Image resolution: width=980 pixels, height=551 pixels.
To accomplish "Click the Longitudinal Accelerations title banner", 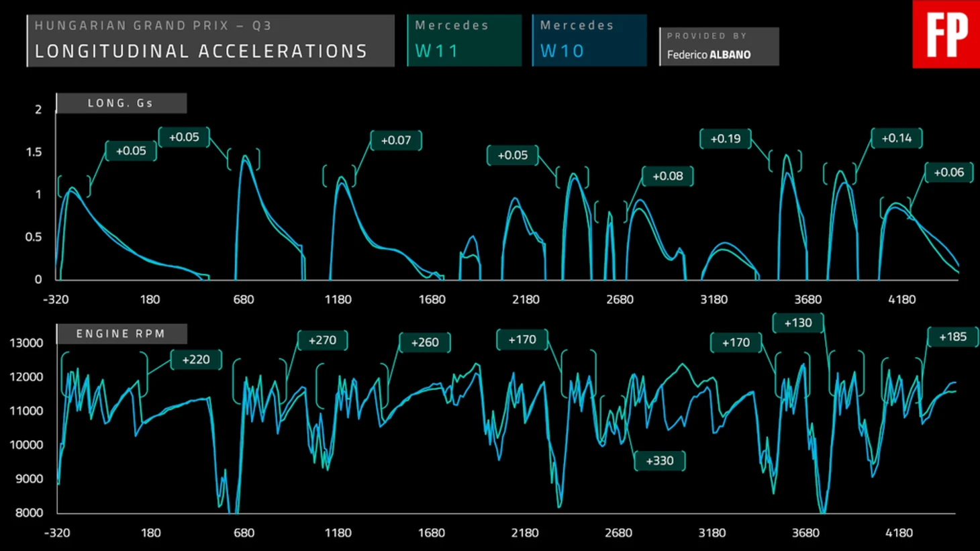I will [210, 41].
